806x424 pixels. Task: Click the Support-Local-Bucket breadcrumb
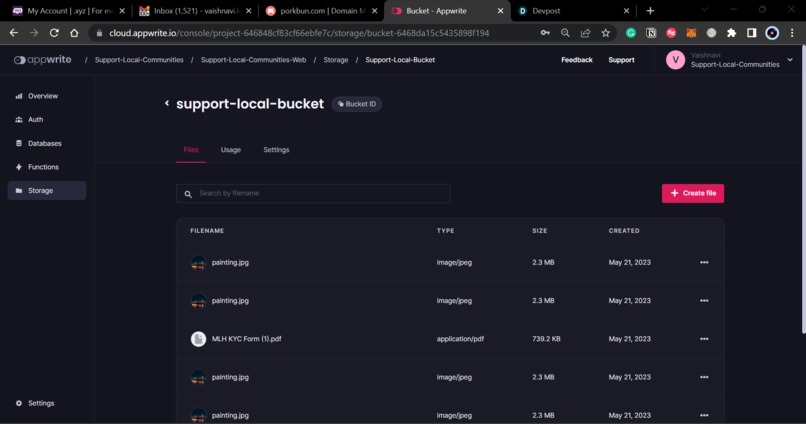400,60
